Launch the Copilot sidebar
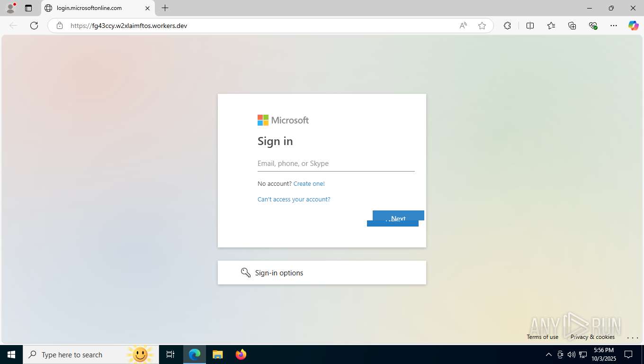 [x=634, y=26]
